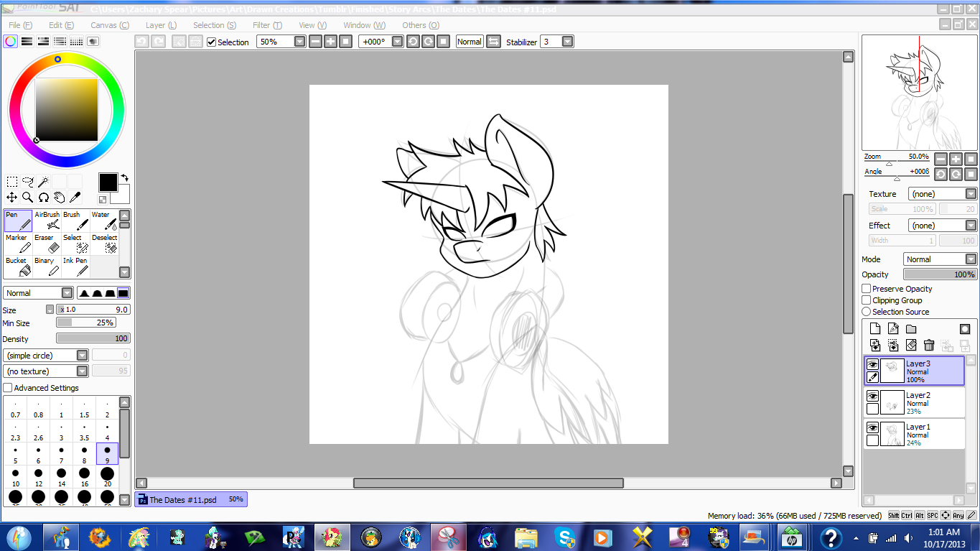Open the Filter menu

click(x=267, y=25)
